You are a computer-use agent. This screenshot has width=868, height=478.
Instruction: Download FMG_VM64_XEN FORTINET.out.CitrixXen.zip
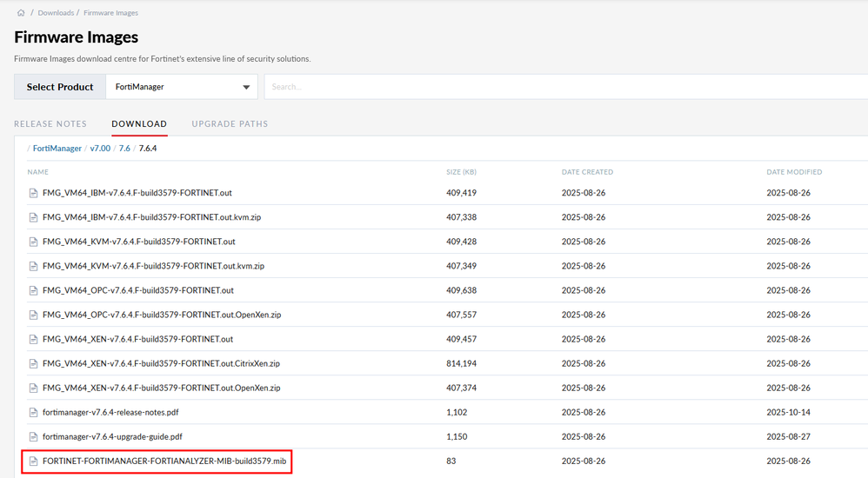(x=161, y=363)
